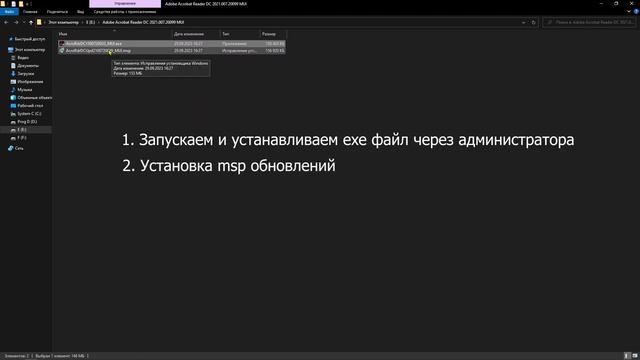Image resolution: width=640 pixels, height=360 pixels.
Task: Open Сеть in navigation pane
Action: (x=19, y=149)
